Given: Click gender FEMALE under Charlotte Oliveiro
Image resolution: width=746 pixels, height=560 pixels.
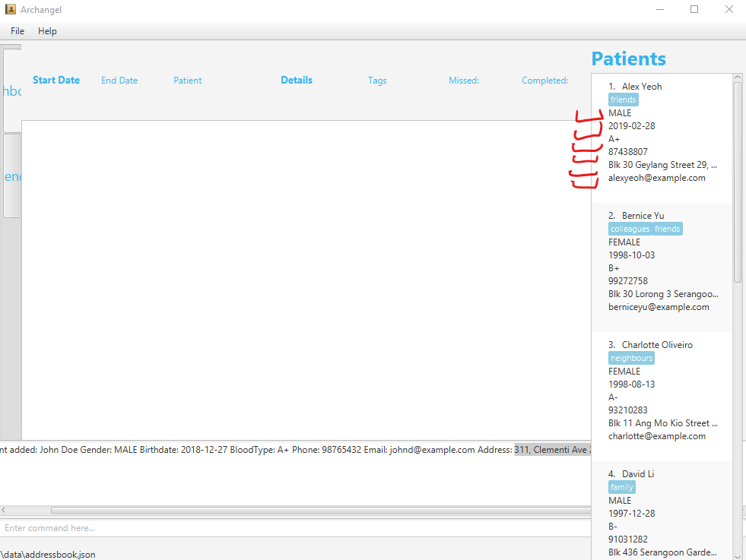Looking at the screenshot, I should tap(624, 372).
